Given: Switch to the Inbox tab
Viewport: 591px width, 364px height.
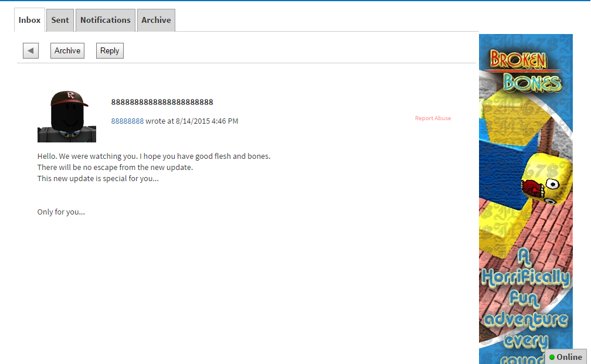Looking at the screenshot, I should tap(29, 20).
